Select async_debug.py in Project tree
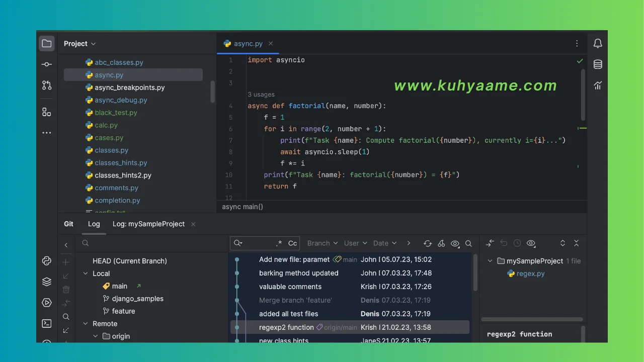Screen dimensions: 644x362 121,100
